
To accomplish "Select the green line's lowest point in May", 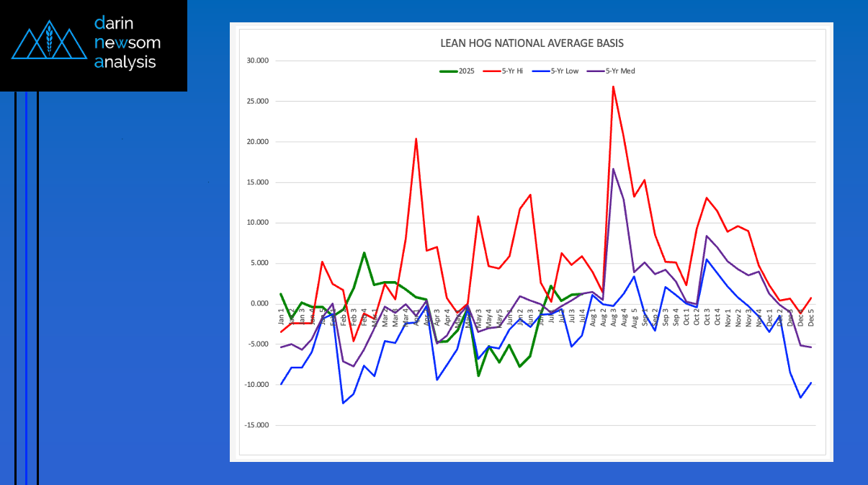I will click(478, 375).
